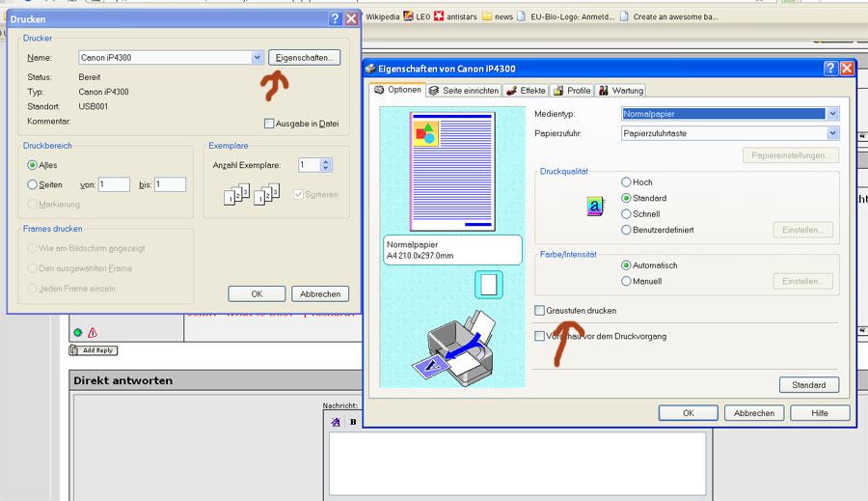The height and width of the screenshot is (501, 868).
Task: Click the Wartung tab tools icon
Action: (604, 91)
